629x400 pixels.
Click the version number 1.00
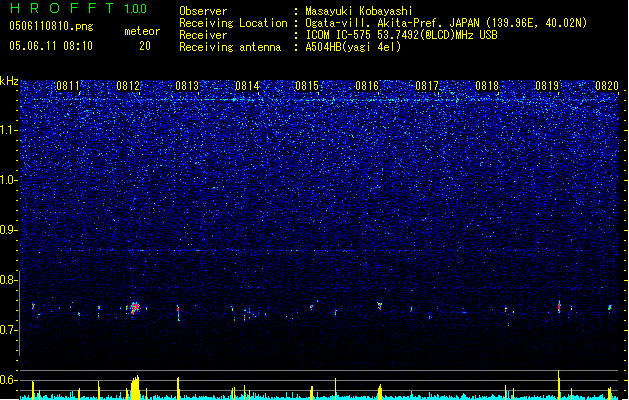136,9
